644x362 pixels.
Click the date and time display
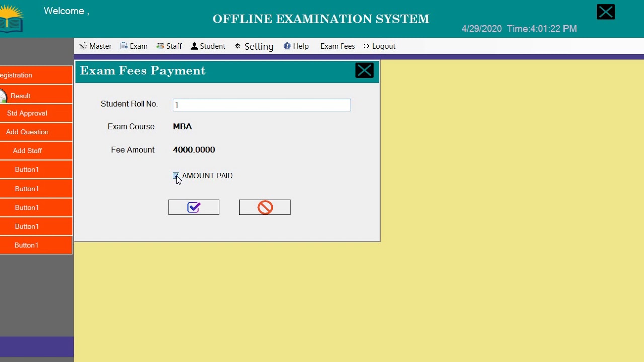519,29
